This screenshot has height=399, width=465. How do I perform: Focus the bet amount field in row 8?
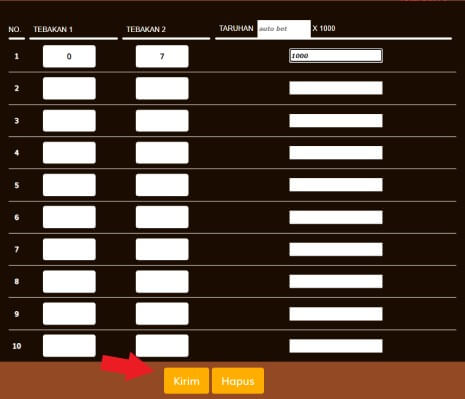tap(336, 281)
